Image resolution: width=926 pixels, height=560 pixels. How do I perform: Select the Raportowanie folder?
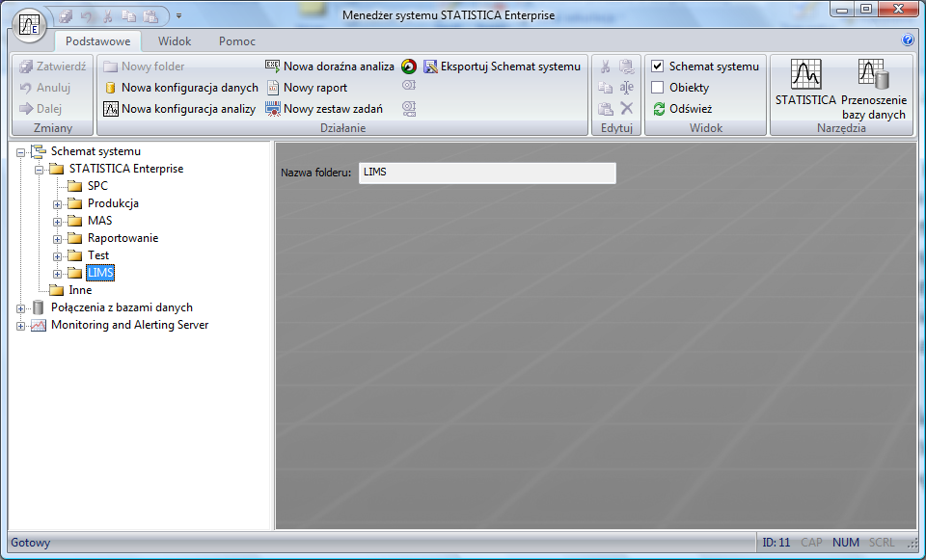point(123,238)
